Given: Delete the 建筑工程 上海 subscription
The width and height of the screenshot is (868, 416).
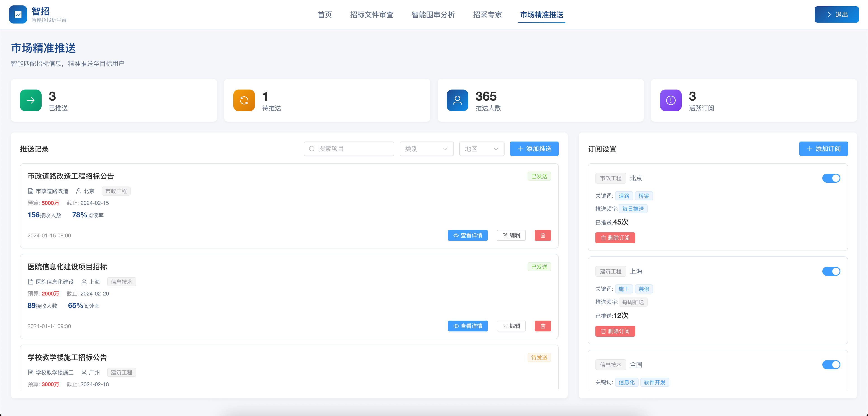Looking at the screenshot, I should (615, 331).
